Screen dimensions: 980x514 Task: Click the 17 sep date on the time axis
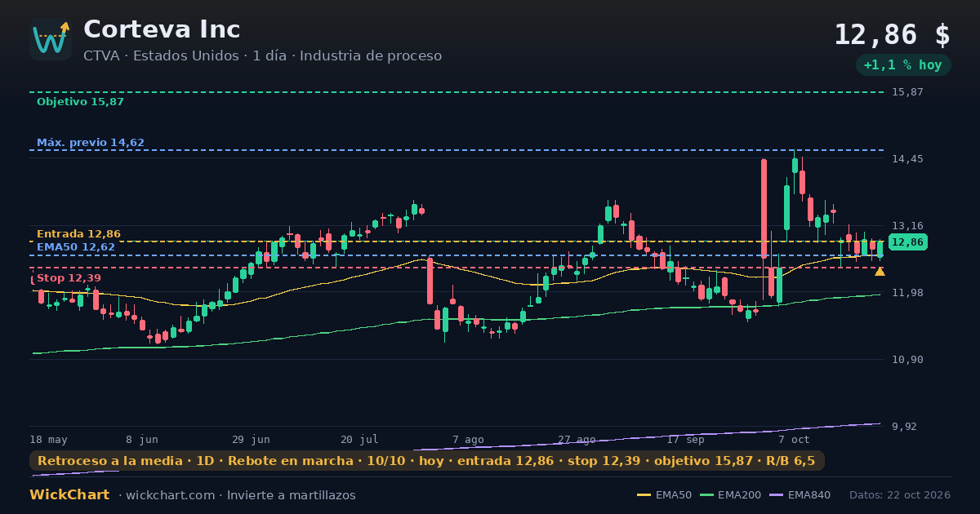point(685,439)
